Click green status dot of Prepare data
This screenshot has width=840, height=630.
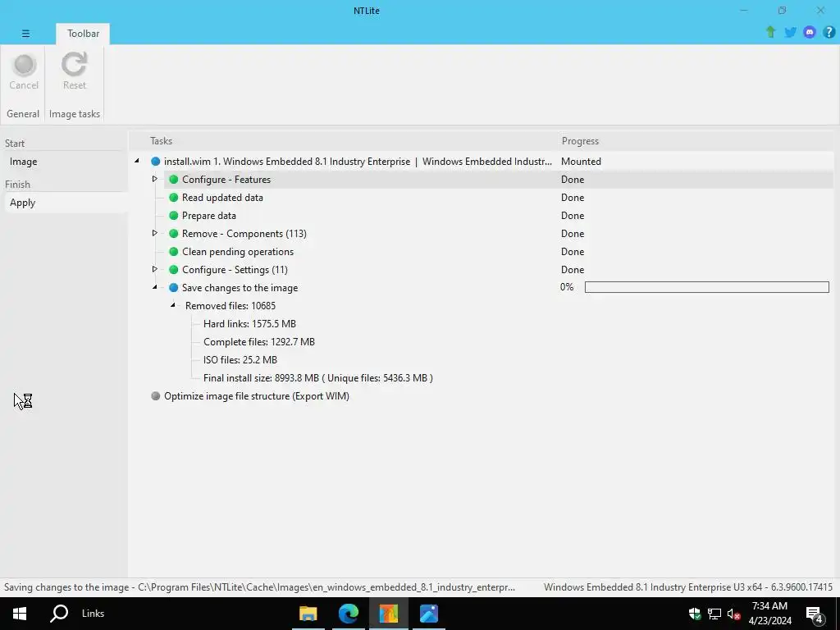pyautogui.click(x=174, y=216)
